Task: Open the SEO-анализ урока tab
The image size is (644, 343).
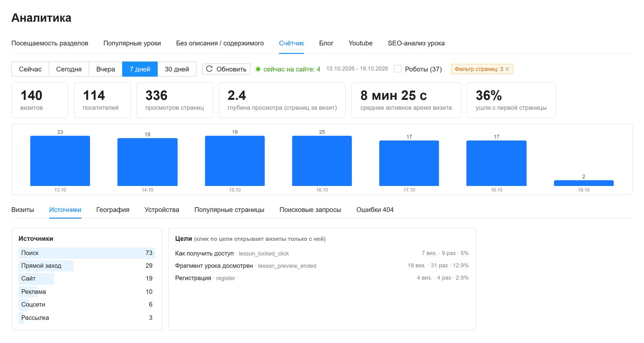Action: pos(416,43)
